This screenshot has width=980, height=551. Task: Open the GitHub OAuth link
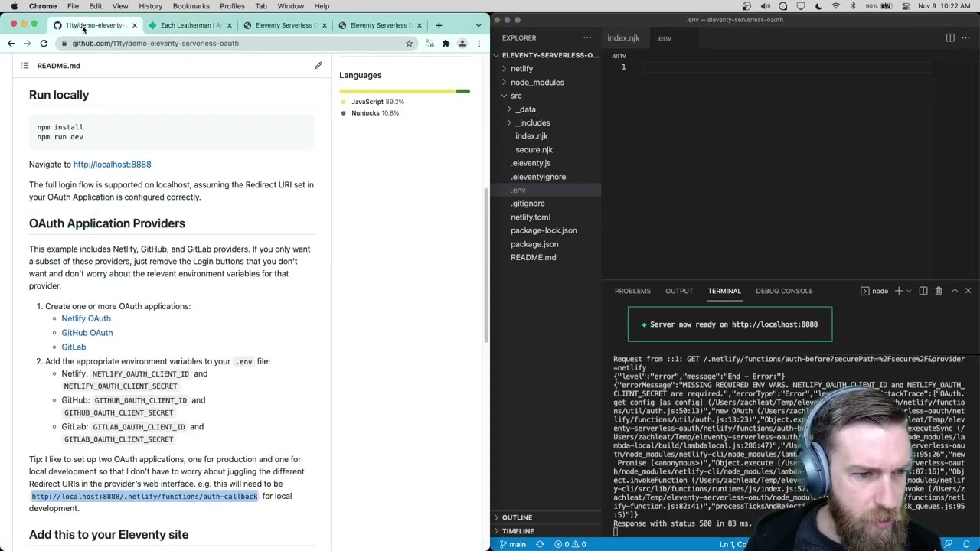click(x=87, y=333)
